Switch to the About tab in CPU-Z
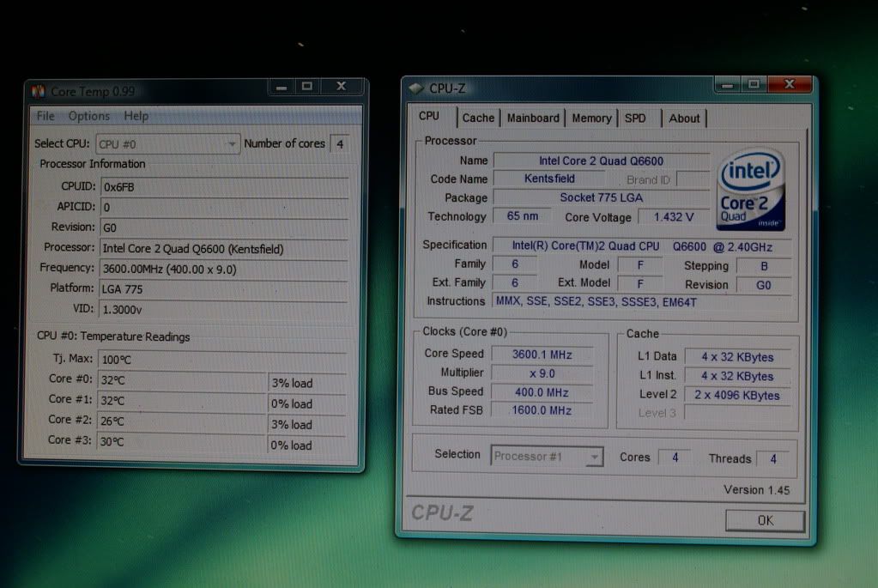 coord(684,118)
